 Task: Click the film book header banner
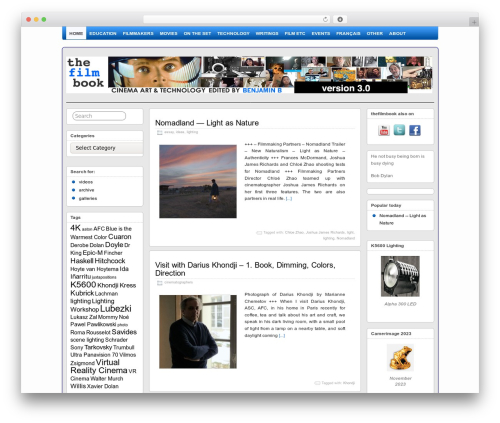[249, 75]
